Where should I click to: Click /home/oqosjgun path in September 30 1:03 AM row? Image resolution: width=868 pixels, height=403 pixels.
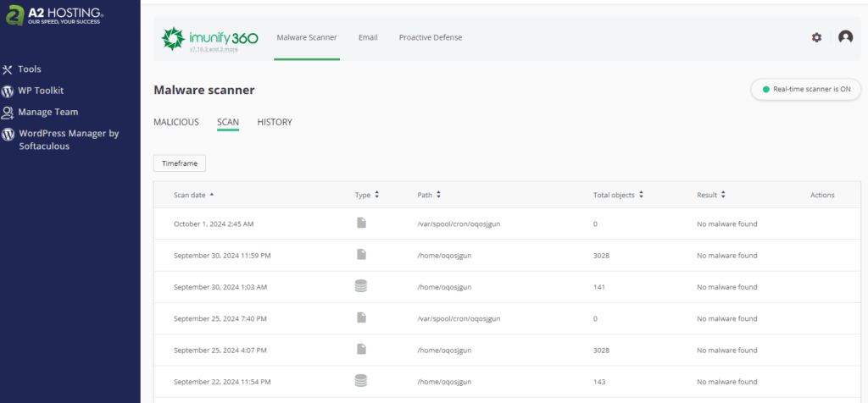pos(444,287)
